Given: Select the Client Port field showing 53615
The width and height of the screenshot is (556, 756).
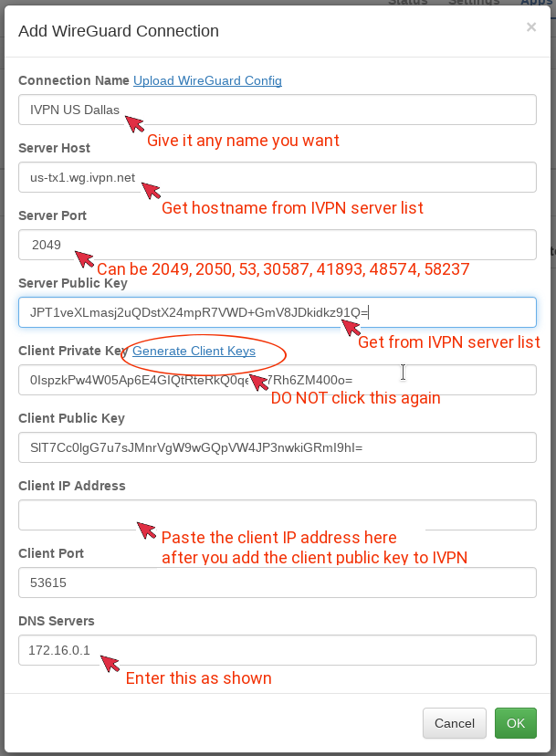Looking at the screenshot, I should point(277,583).
